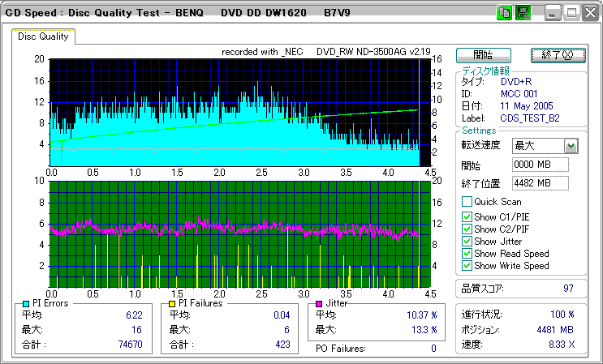Maximize the CD Speed window

(571, 13)
